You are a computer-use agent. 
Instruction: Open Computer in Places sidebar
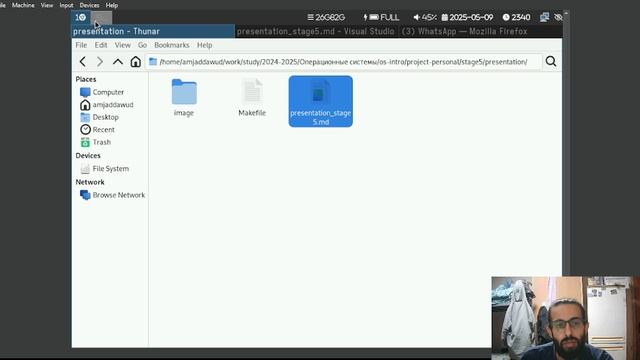102,92
